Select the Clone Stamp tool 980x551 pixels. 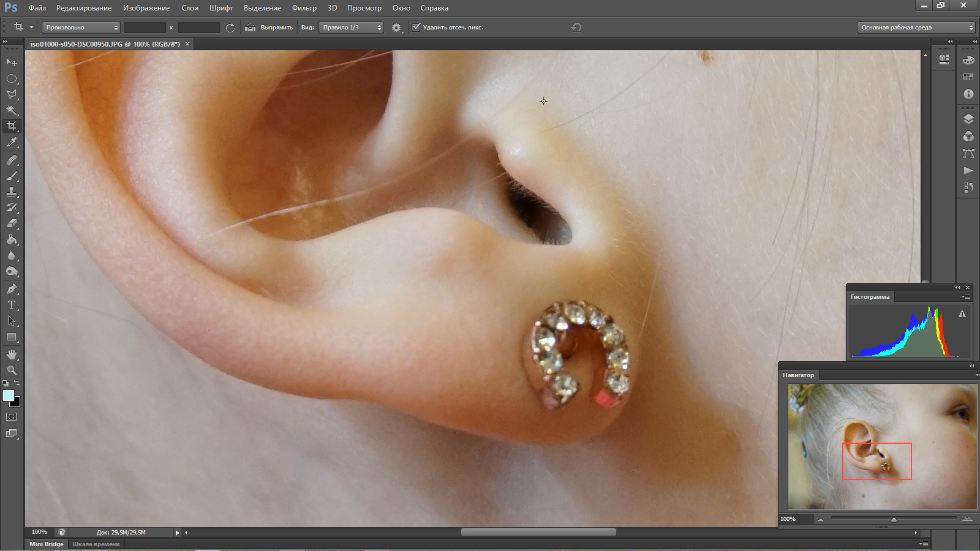pos(12,192)
